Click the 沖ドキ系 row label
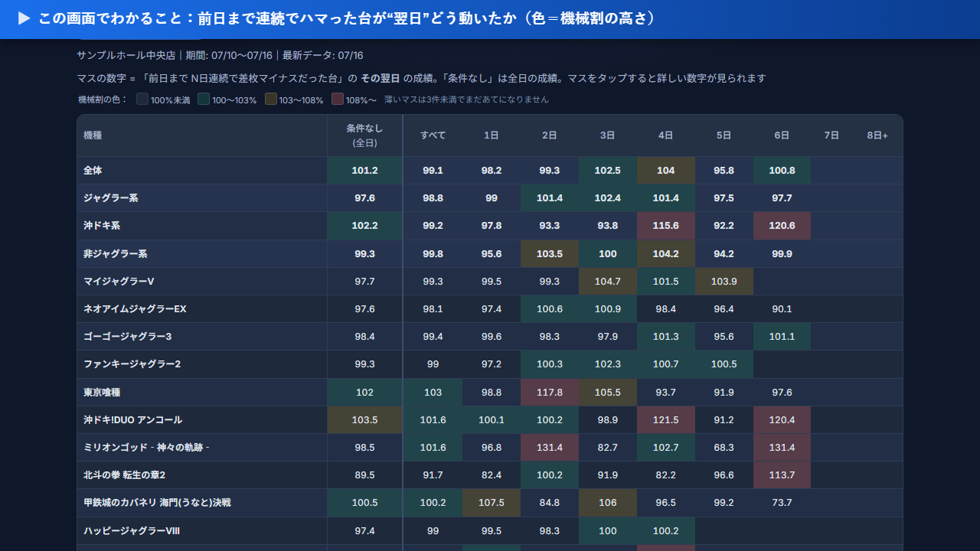Viewport: 980px width, 551px height. pyautogui.click(x=202, y=226)
